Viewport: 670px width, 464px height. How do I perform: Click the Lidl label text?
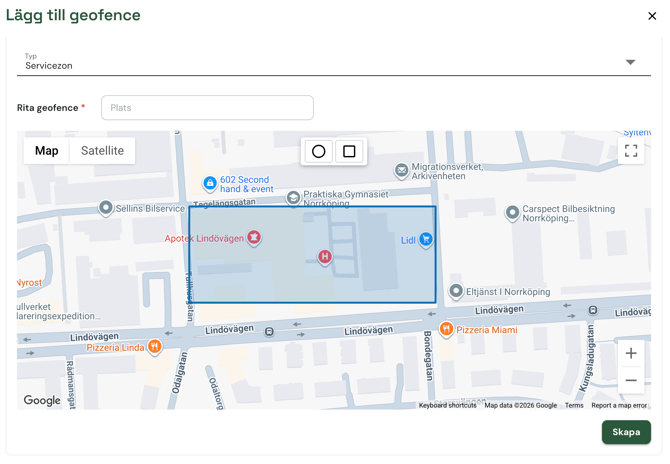click(x=408, y=241)
